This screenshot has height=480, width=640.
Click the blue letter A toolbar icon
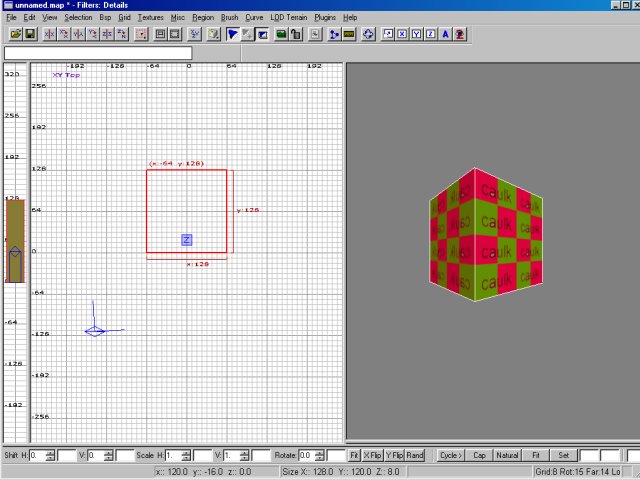(x=445, y=34)
